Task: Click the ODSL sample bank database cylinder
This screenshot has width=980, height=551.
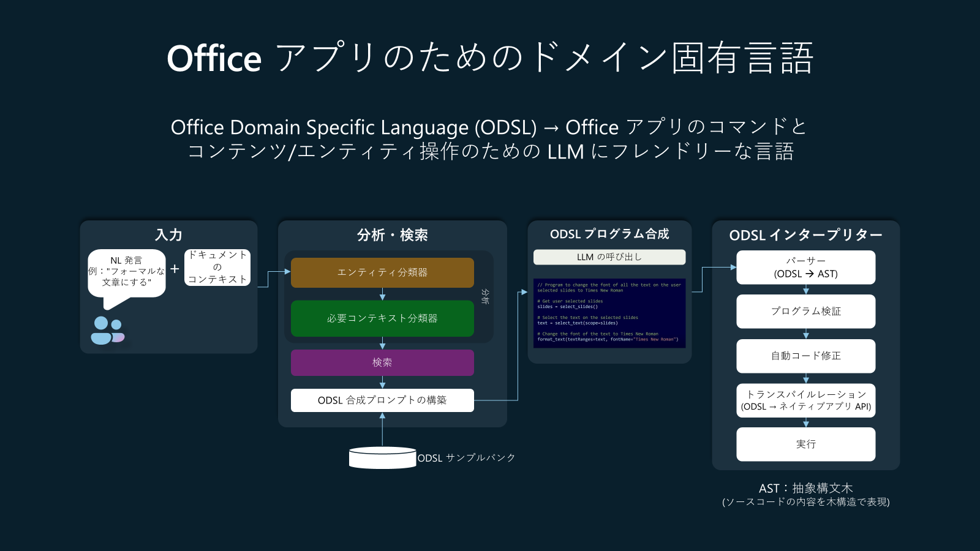Action: click(382, 458)
